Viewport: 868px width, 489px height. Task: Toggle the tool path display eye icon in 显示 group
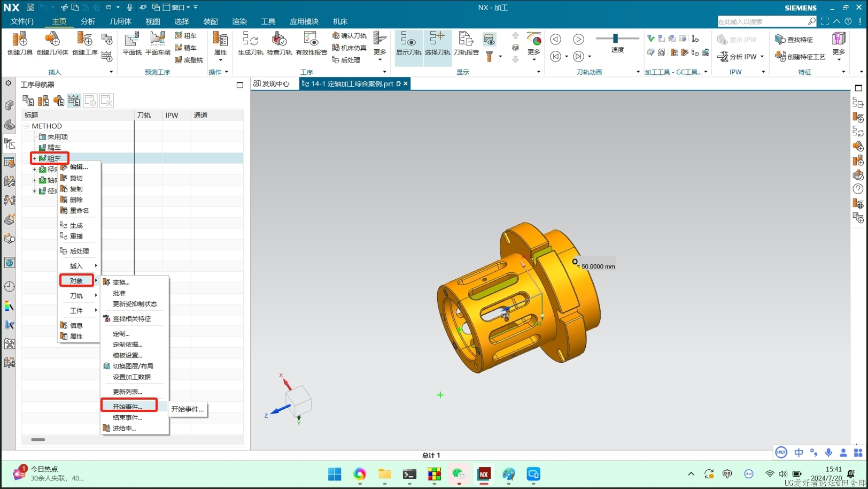[x=489, y=39]
